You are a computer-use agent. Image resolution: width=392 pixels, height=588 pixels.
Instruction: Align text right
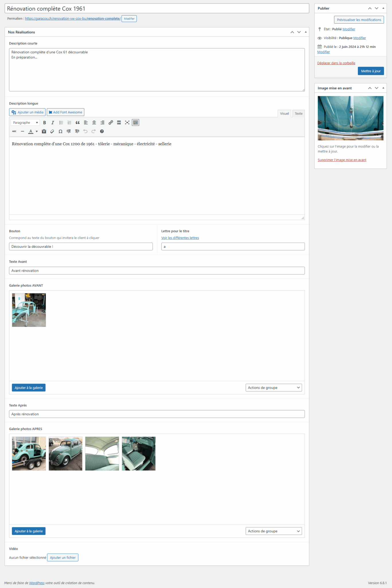[102, 123]
